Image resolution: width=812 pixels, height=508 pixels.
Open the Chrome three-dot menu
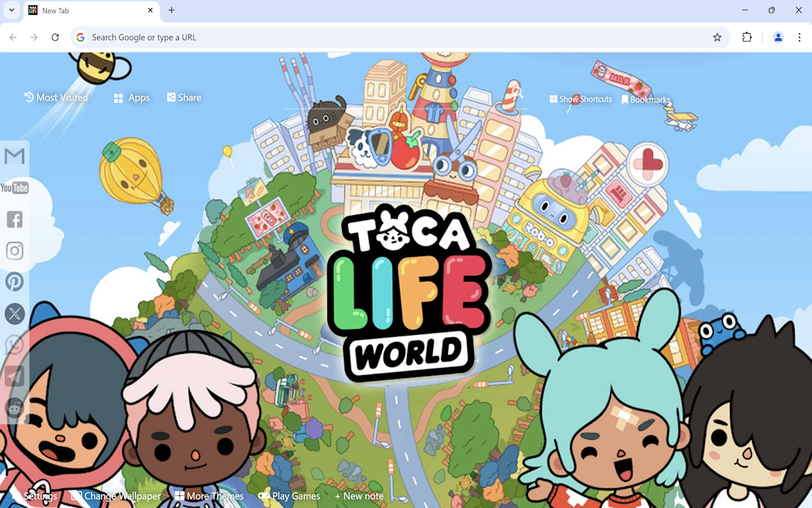pos(799,37)
